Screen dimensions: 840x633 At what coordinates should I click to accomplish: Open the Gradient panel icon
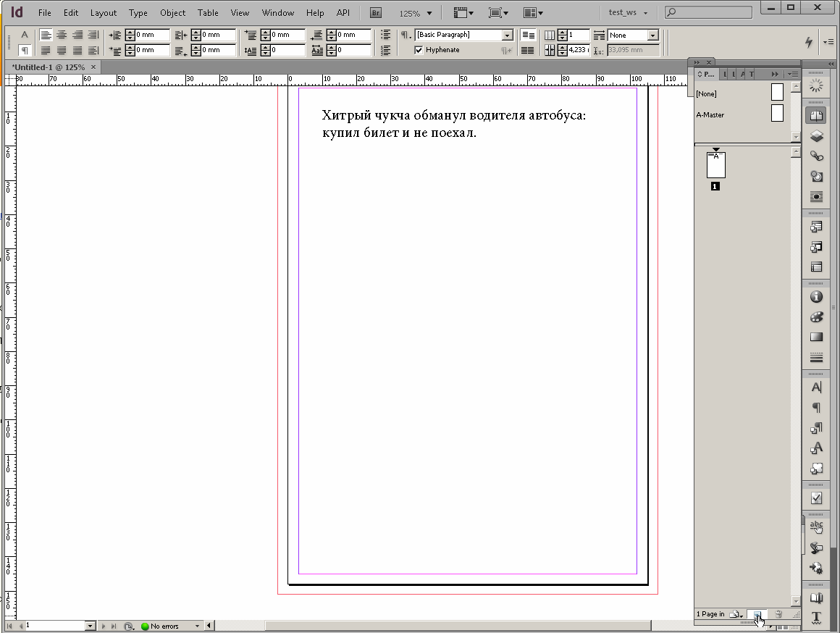tap(816, 337)
